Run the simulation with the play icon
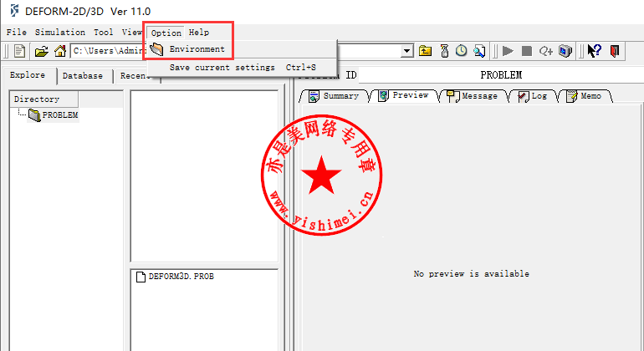Image resolution: width=644 pixels, height=351 pixels. pos(508,51)
